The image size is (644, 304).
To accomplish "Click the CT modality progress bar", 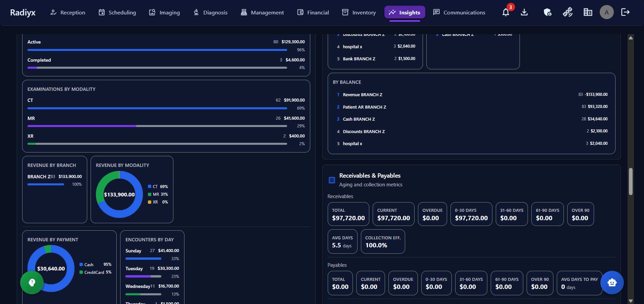I will point(157,108).
